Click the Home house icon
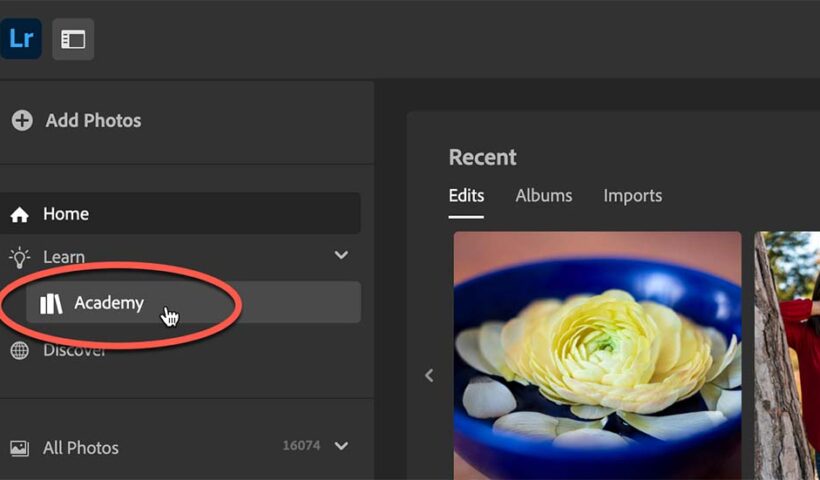 click(19, 215)
